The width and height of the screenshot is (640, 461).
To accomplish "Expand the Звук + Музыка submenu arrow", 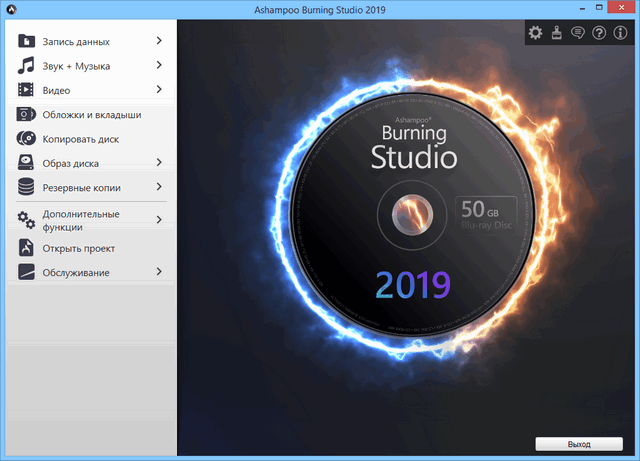I will tap(159, 65).
